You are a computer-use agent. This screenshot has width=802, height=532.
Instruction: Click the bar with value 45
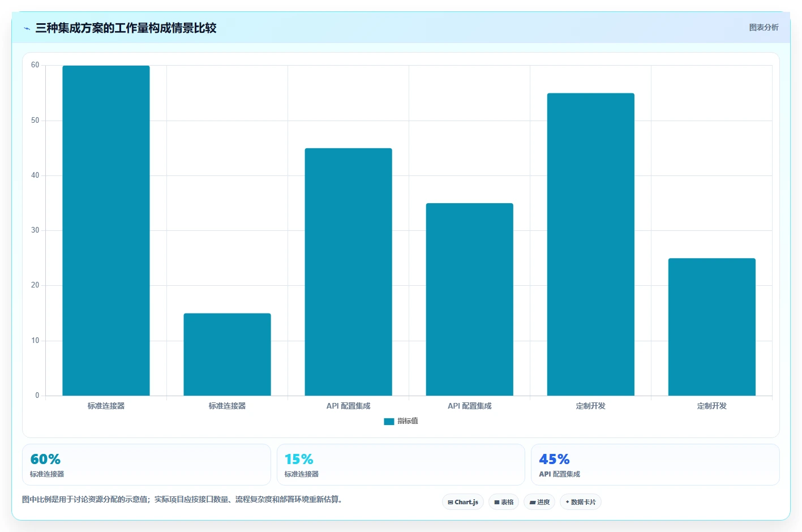pos(348,272)
